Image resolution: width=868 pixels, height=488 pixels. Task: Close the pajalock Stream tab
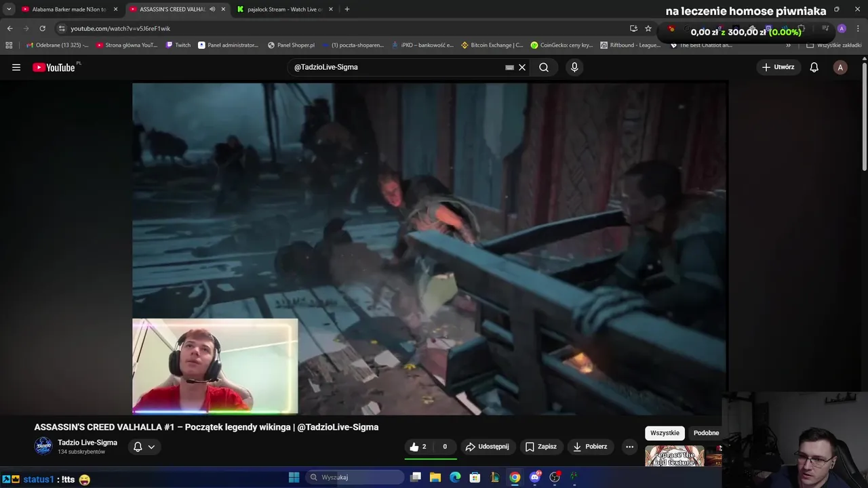coord(330,9)
